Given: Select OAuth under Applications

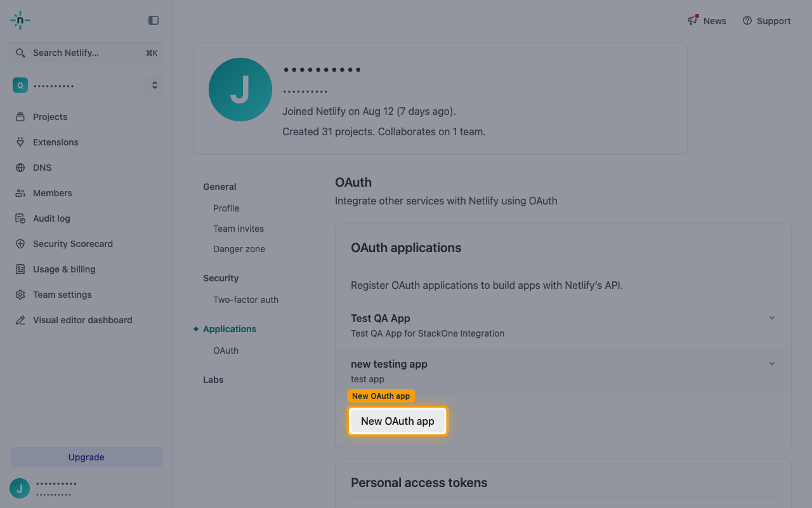Looking at the screenshot, I should click(226, 351).
